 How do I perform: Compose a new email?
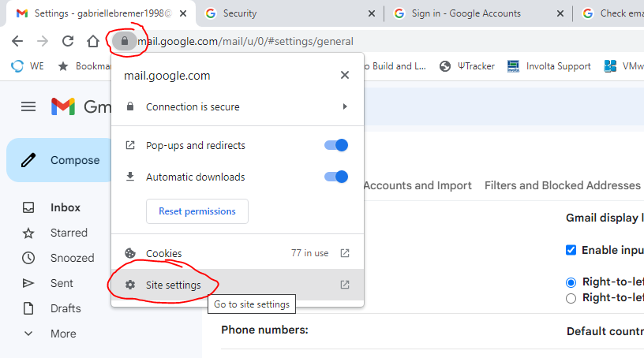(63, 160)
